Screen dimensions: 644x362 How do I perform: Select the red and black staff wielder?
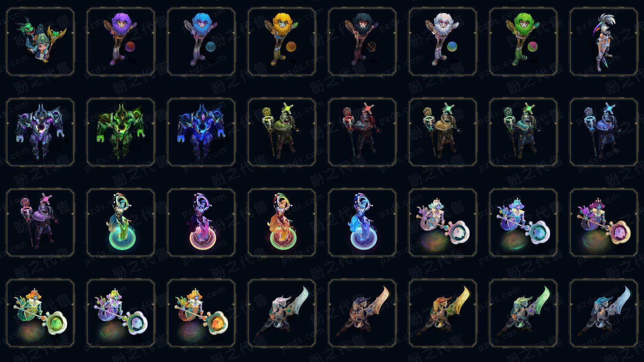pyautogui.click(x=362, y=132)
